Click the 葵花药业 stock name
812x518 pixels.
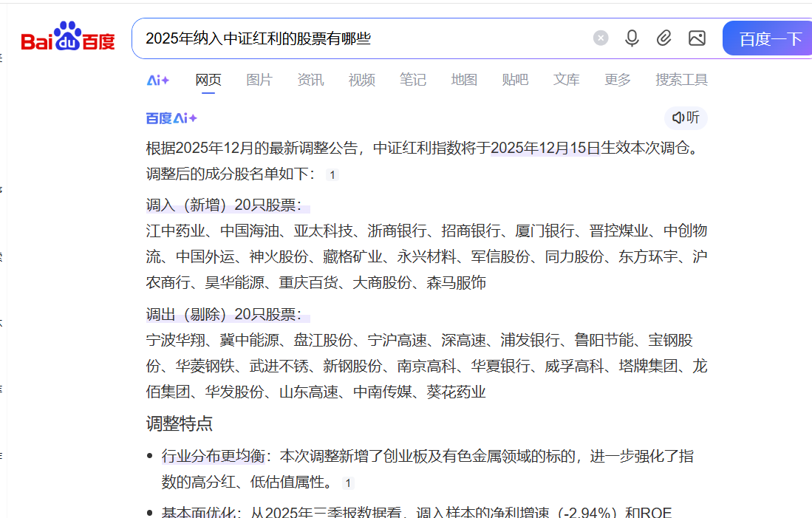456,392
